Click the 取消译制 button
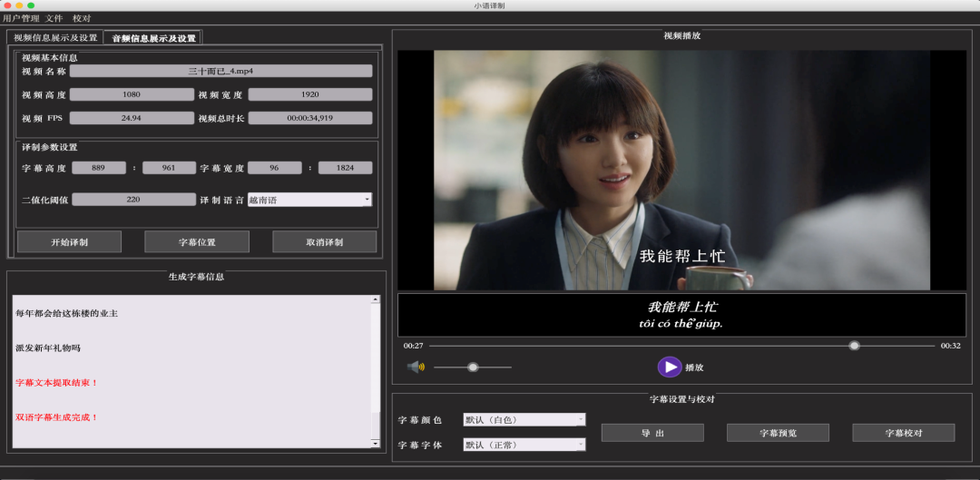 pyautogui.click(x=324, y=242)
